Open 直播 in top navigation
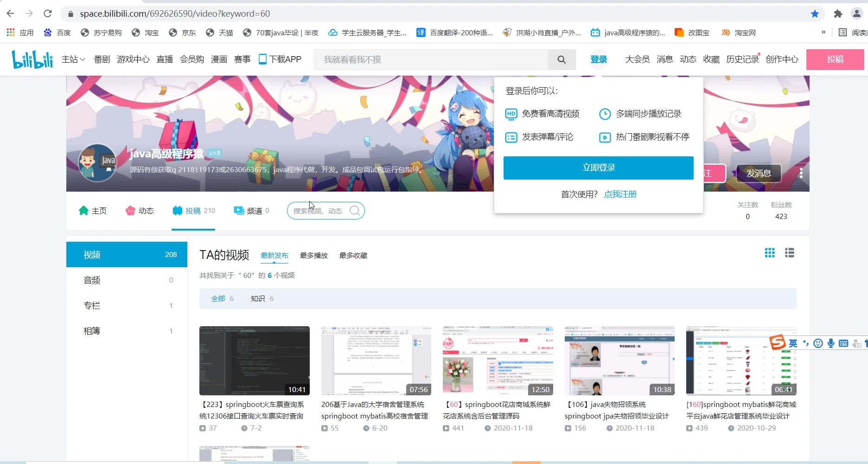Viewport: 868px width, 464px height. [x=165, y=59]
